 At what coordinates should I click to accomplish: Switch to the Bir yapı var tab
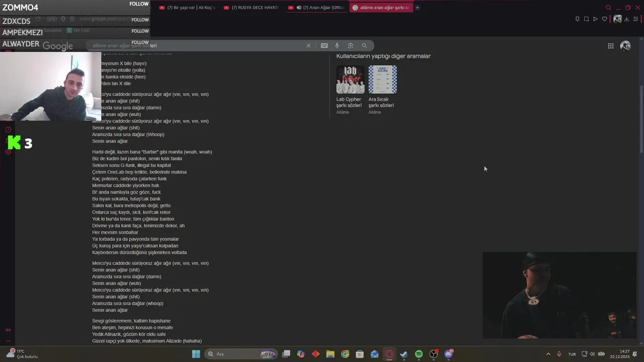[x=187, y=8]
